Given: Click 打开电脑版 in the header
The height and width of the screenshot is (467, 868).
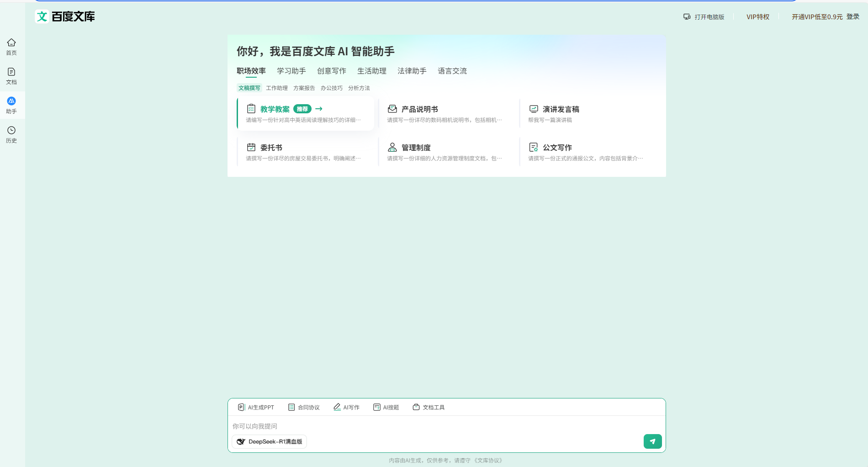Looking at the screenshot, I should (704, 17).
